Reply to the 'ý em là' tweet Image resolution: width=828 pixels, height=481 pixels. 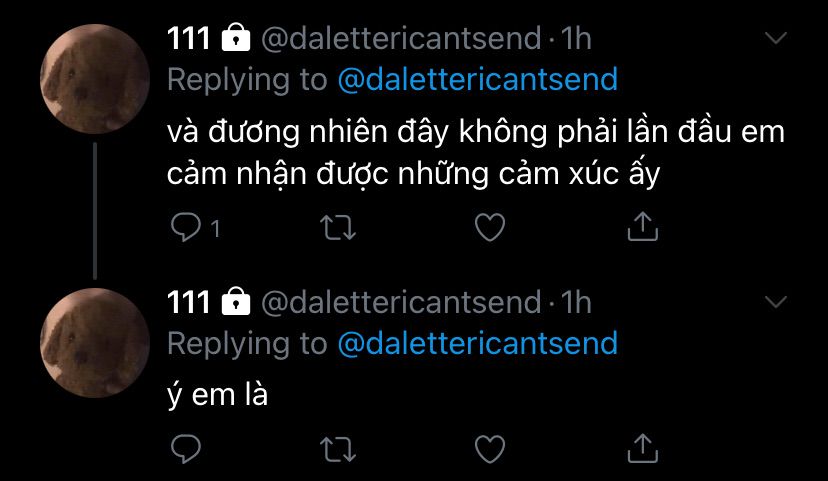click(186, 449)
